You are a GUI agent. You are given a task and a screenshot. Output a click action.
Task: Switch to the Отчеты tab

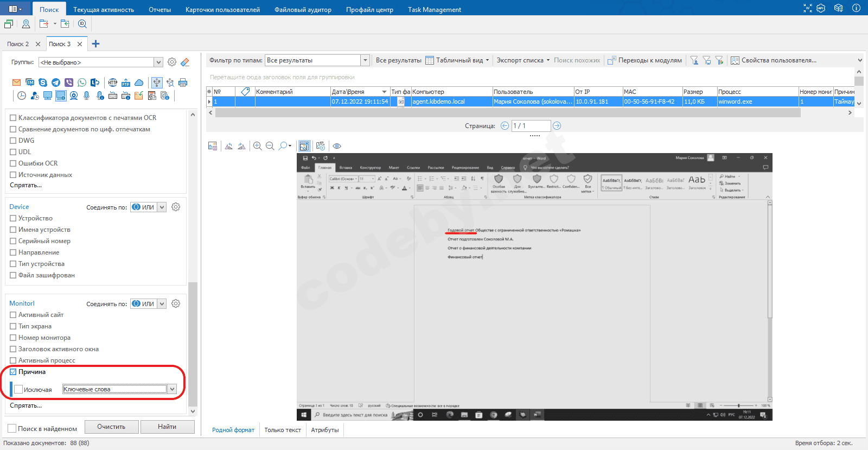(159, 9)
